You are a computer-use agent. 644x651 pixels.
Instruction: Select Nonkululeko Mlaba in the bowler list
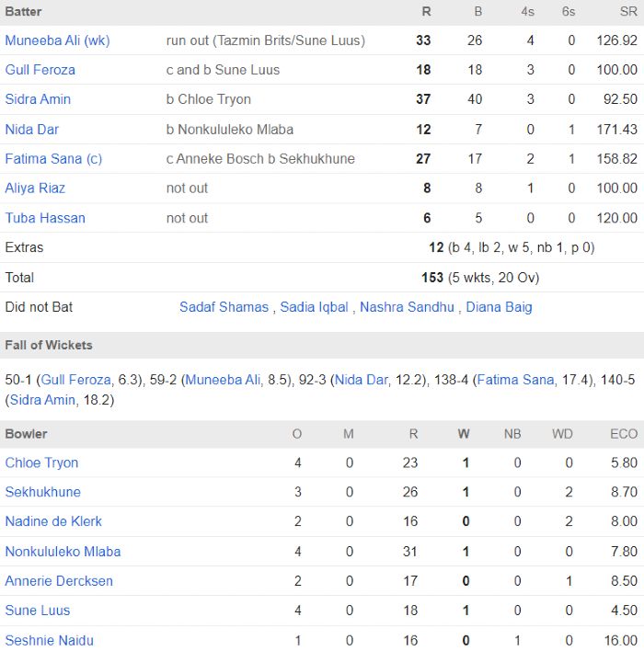63,552
